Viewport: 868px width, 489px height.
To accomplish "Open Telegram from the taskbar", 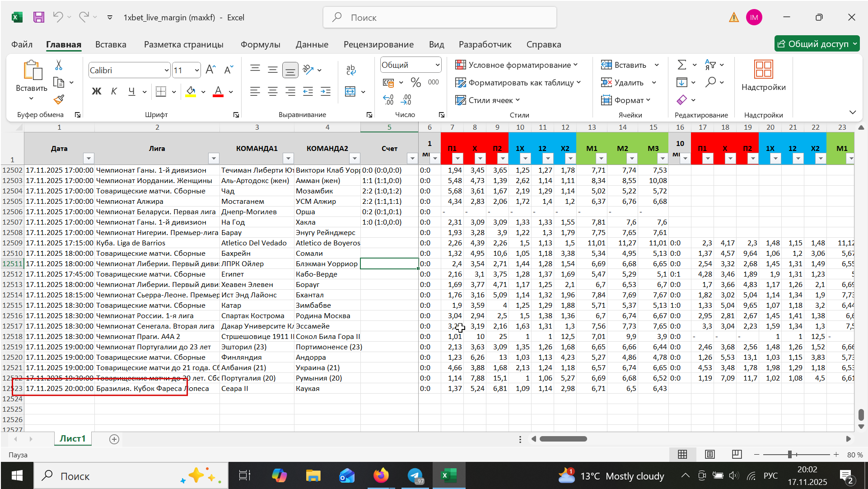I will [415, 475].
